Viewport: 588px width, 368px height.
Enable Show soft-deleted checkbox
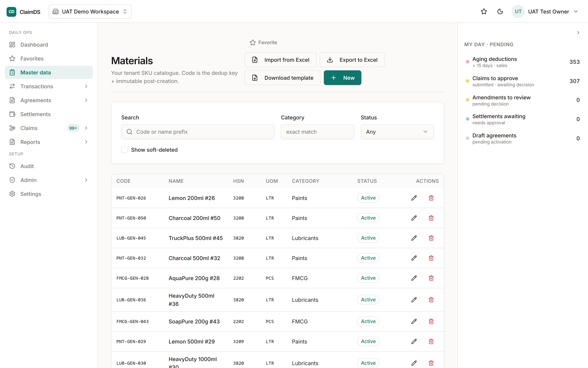124,150
